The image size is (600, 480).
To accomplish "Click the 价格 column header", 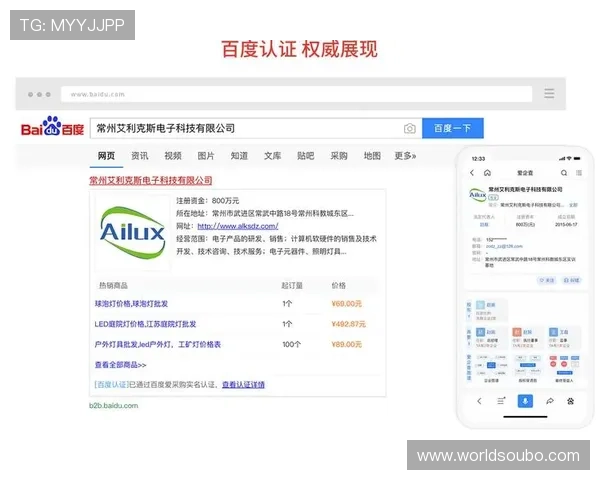I will (339, 286).
